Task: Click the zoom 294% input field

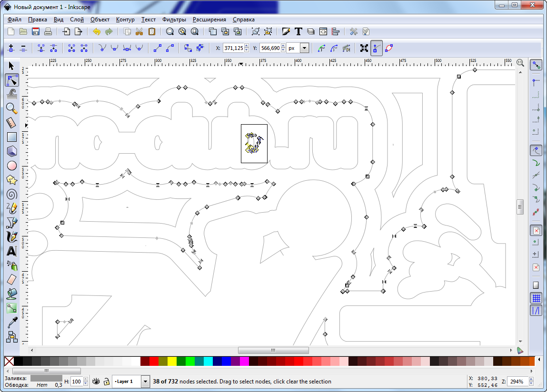Action: pos(517,382)
